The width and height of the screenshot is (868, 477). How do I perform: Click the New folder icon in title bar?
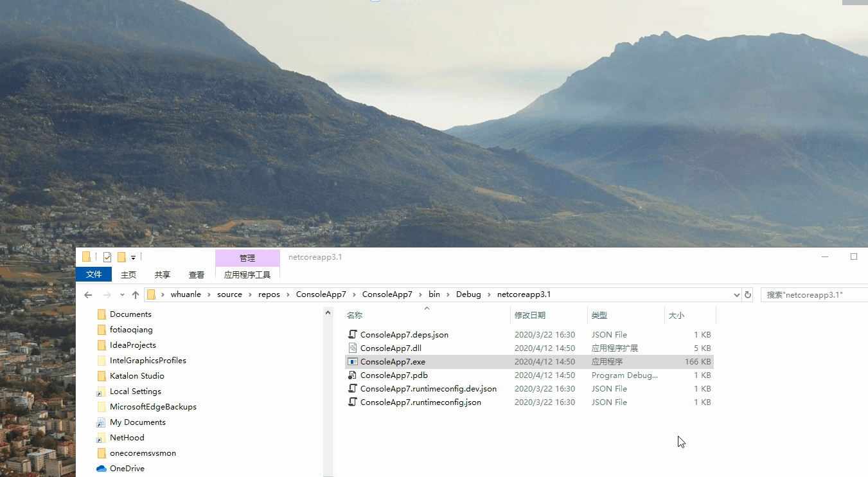(x=121, y=257)
